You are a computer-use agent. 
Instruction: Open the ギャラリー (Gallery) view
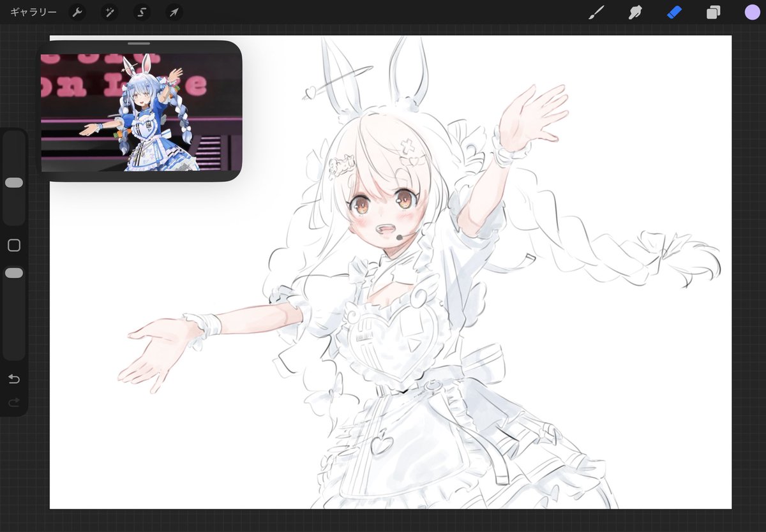pyautogui.click(x=33, y=12)
